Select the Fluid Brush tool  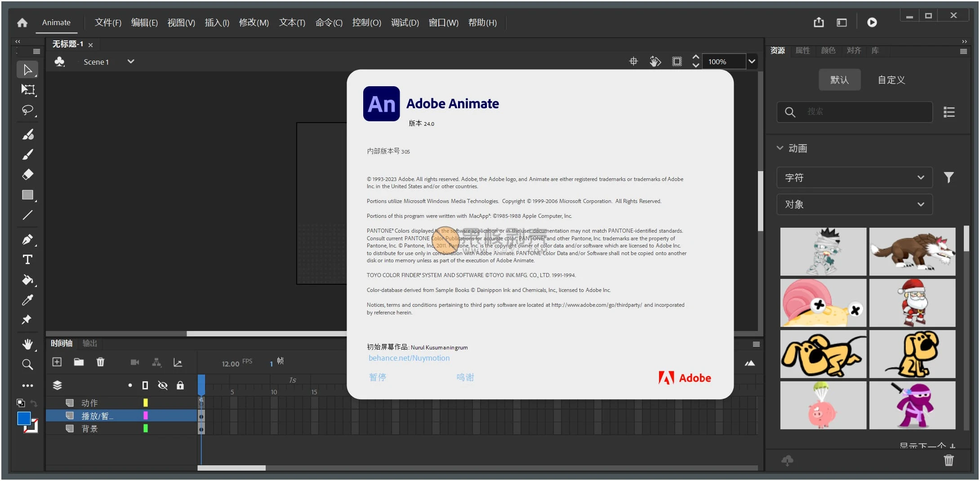pos(27,134)
